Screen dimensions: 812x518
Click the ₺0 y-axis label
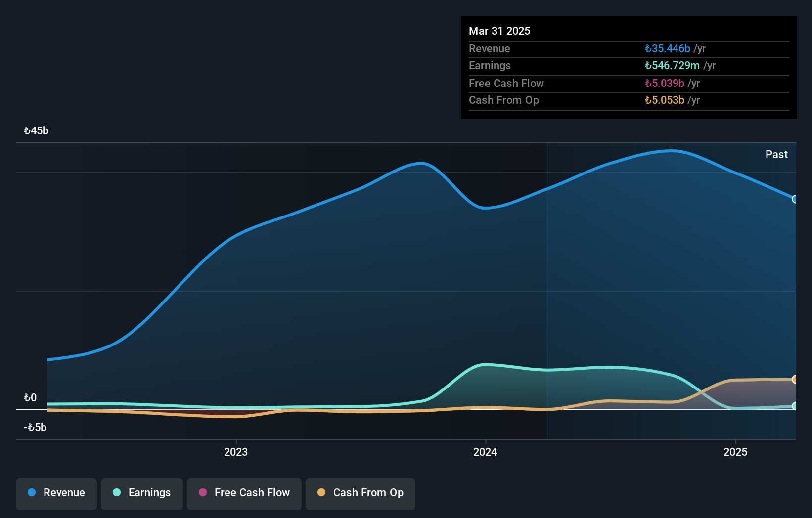[x=30, y=398]
